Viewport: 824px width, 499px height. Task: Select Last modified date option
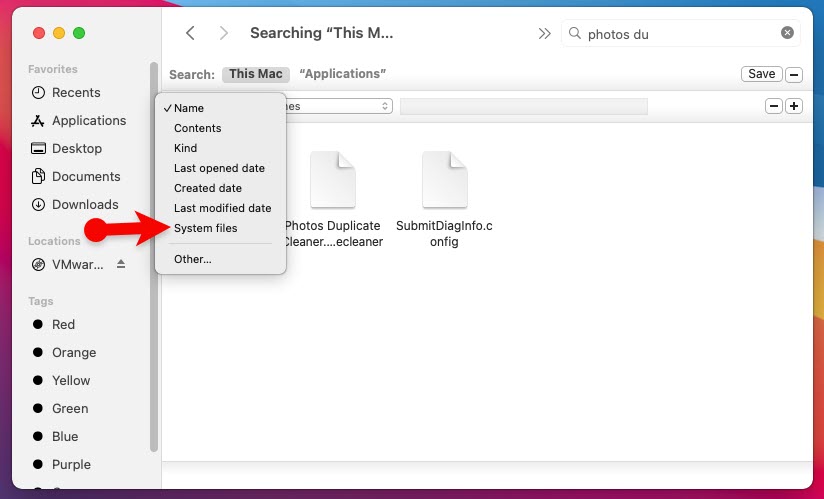point(222,209)
